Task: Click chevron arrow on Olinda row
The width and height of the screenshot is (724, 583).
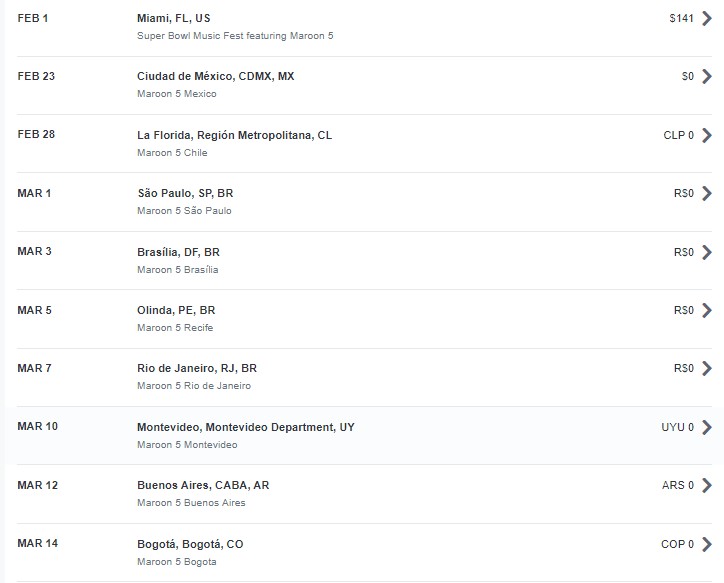Action: click(706, 311)
